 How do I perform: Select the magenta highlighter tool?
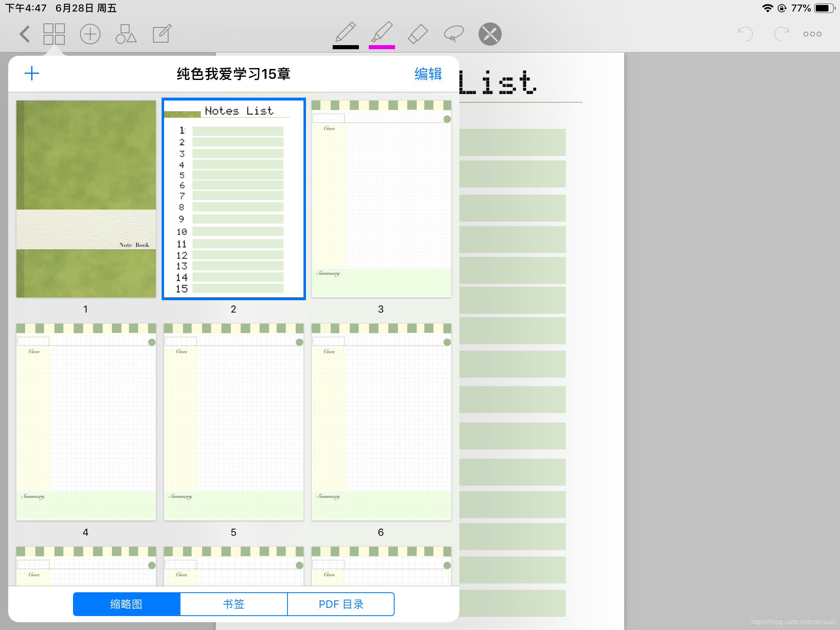coord(381,32)
